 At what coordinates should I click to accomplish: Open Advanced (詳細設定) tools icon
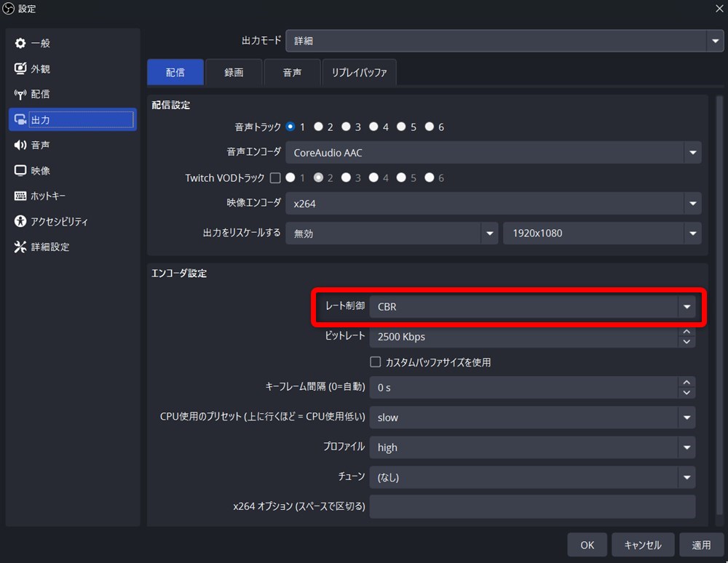(x=20, y=247)
